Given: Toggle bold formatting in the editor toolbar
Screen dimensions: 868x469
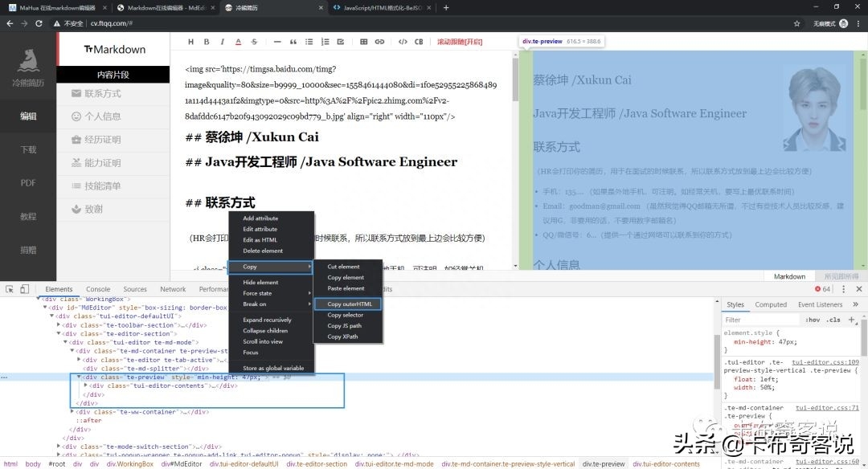Looking at the screenshot, I should click(207, 42).
